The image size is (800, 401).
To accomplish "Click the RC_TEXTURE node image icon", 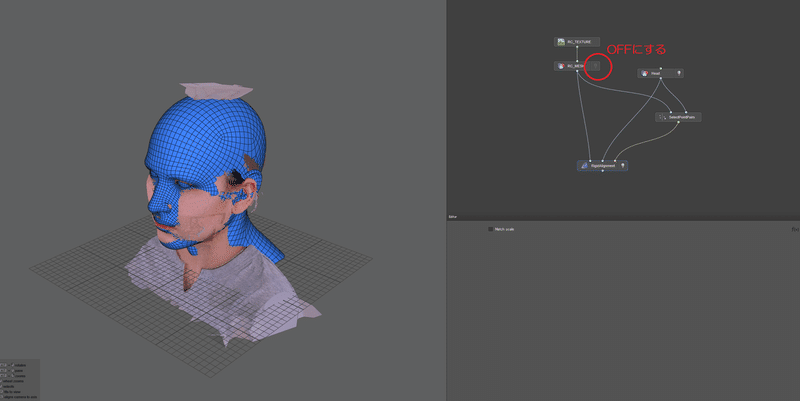I will coord(561,42).
